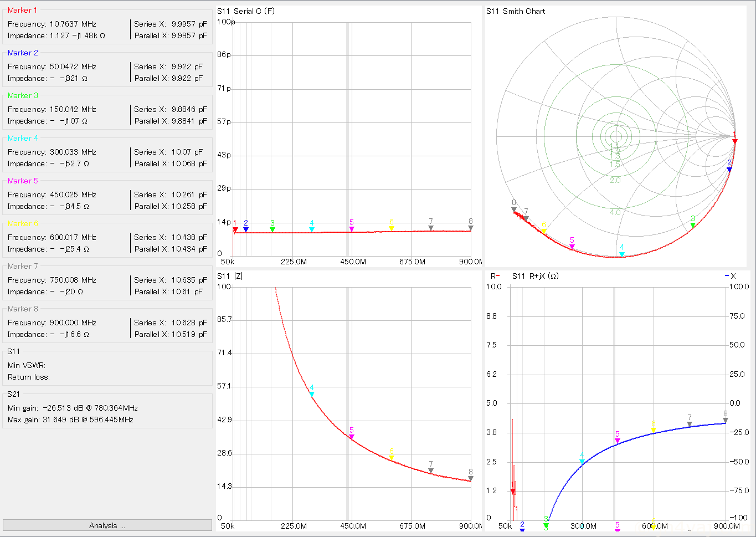The width and height of the screenshot is (756, 537).
Task: Click red marker 1 on the R+jX chart
Action: pyautogui.click(x=513, y=491)
